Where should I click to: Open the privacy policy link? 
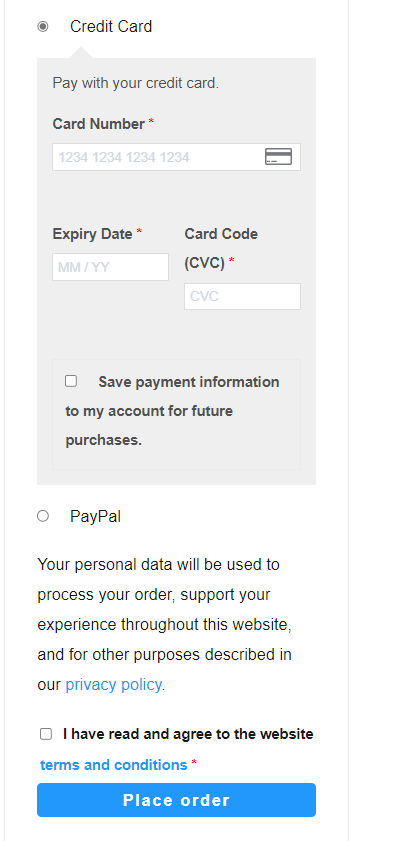point(113,685)
